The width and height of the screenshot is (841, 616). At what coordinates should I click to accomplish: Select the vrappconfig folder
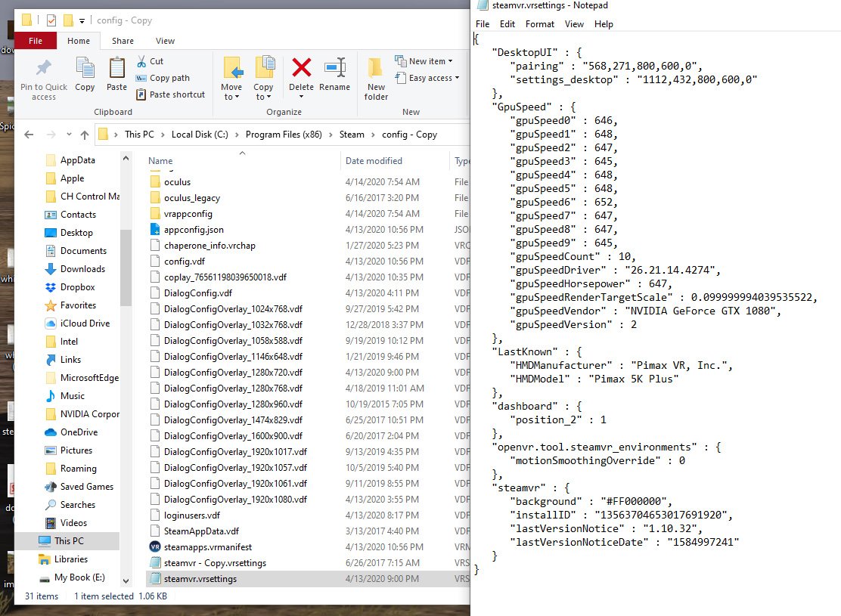(x=188, y=213)
